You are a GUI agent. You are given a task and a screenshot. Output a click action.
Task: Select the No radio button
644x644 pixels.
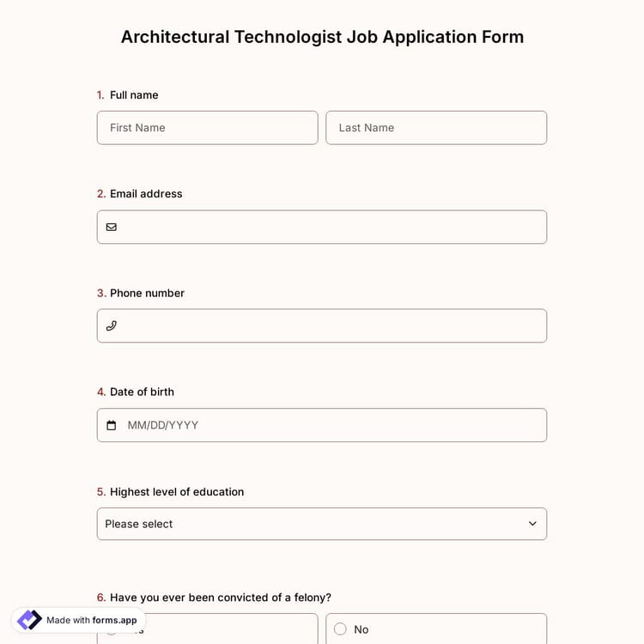click(x=340, y=629)
